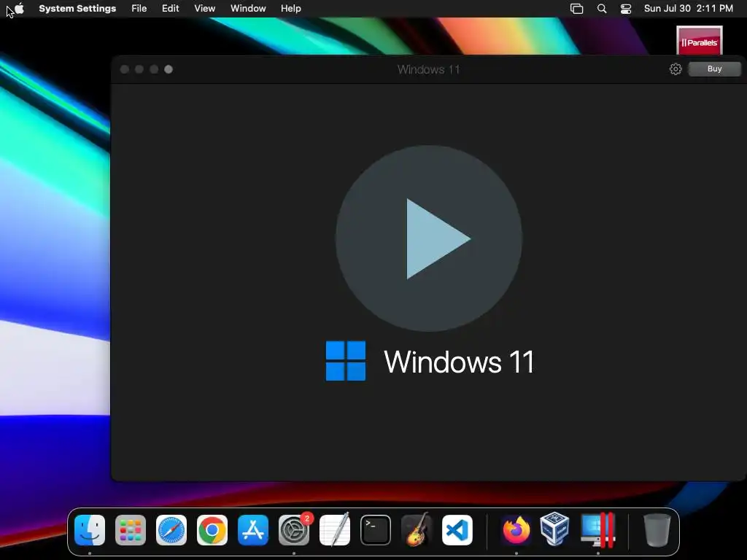
Task: Open Finder from the Dock
Action: point(90,530)
